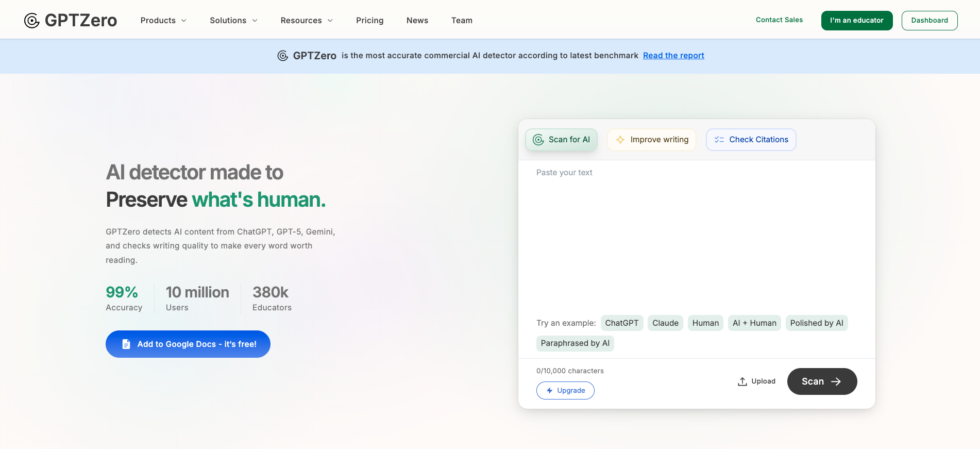Click the 99% Accuracy statistic
The width and height of the screenshot is (980, 449).
click(x=124, y=298)
